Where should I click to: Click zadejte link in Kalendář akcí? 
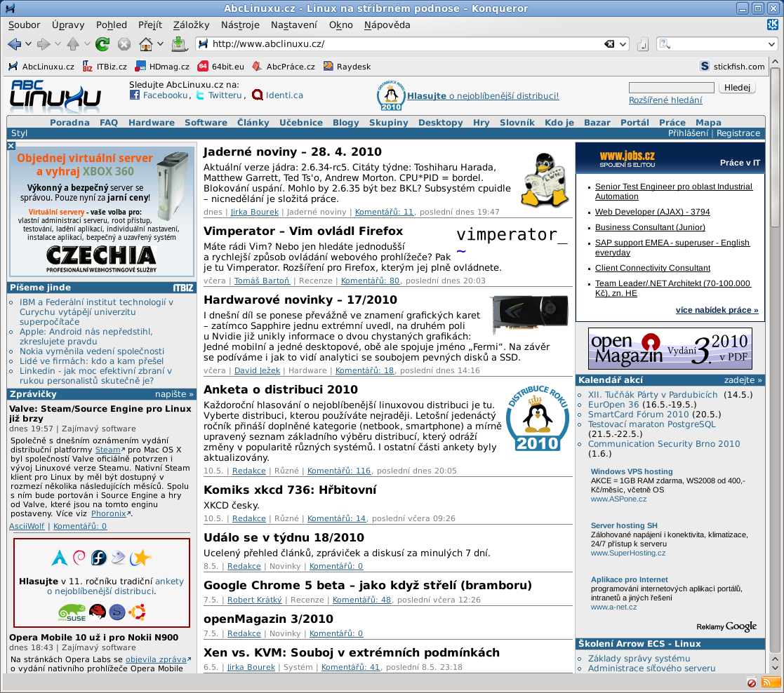tap(743, 379)
